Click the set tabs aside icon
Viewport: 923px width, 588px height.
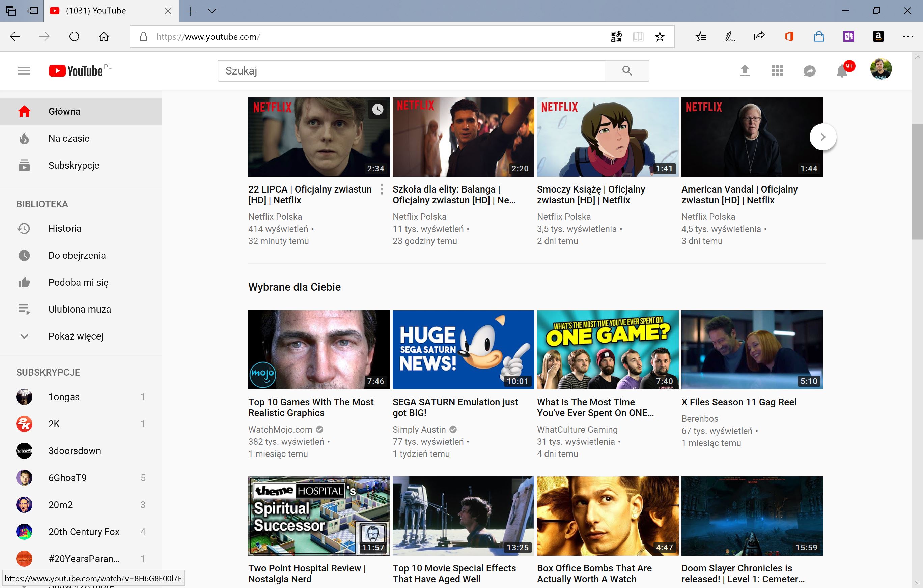(33, 11)
